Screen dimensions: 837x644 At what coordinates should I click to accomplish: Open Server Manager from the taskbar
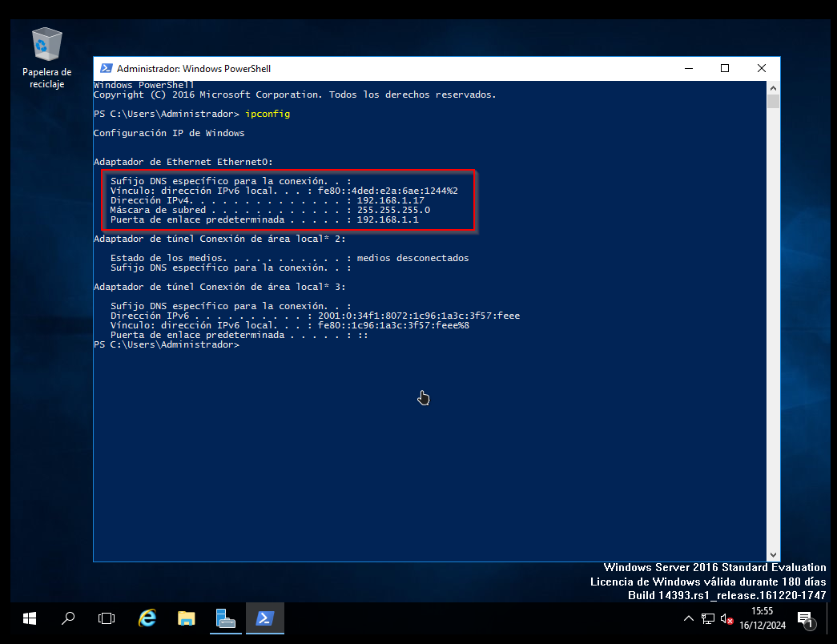(x=225, y=618)
